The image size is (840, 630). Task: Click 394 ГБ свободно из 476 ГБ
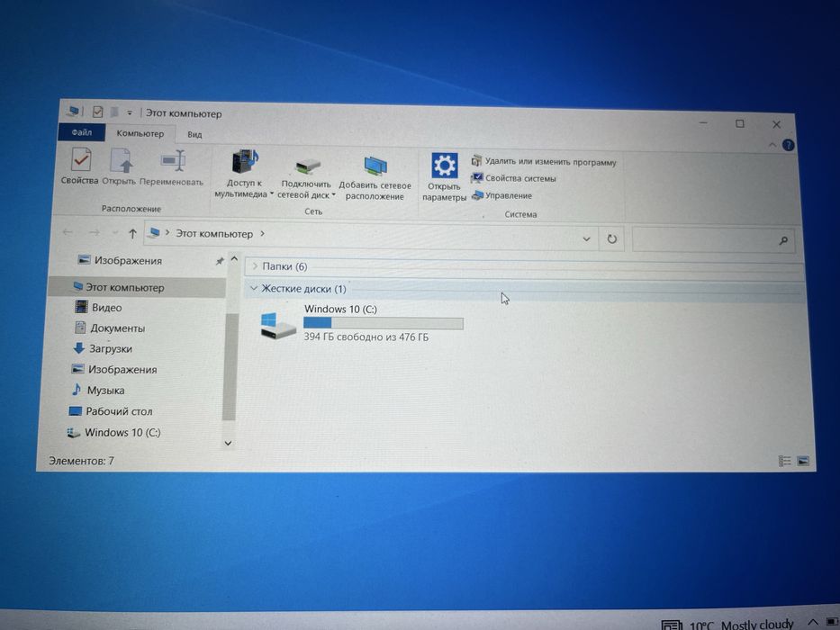(366, 337)
